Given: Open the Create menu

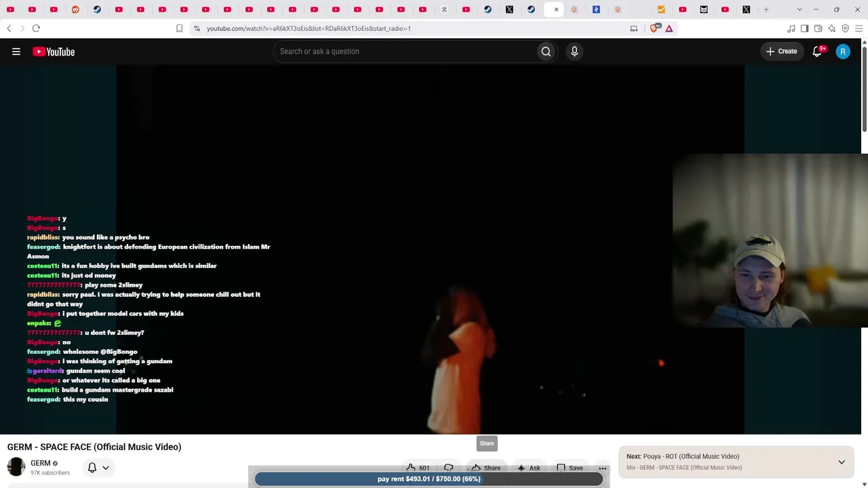Looking at the screenshot, I should coord(781,52).
